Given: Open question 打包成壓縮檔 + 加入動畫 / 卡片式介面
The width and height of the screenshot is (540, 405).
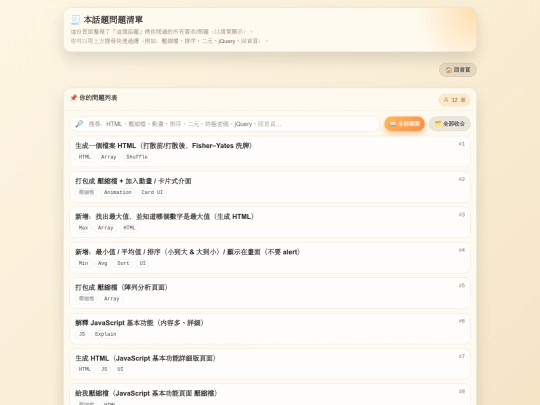Looking at the screenshot, I should 270,187.
